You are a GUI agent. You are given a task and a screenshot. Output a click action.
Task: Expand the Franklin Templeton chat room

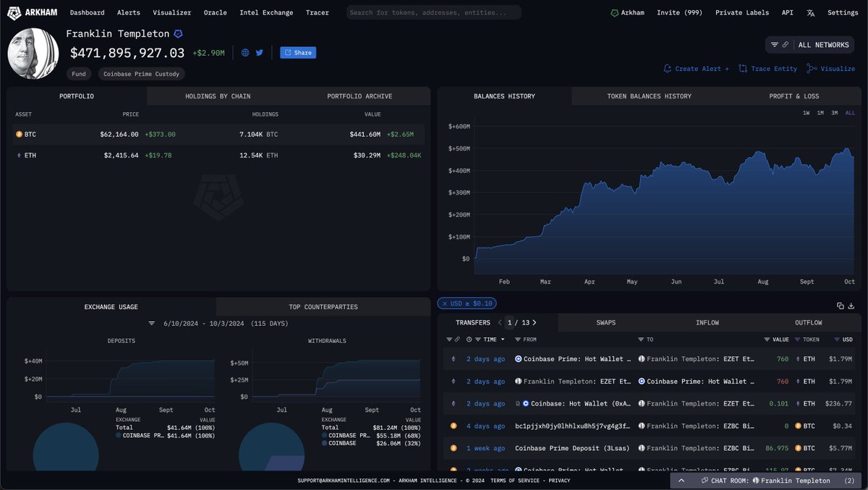coord(681,481)
